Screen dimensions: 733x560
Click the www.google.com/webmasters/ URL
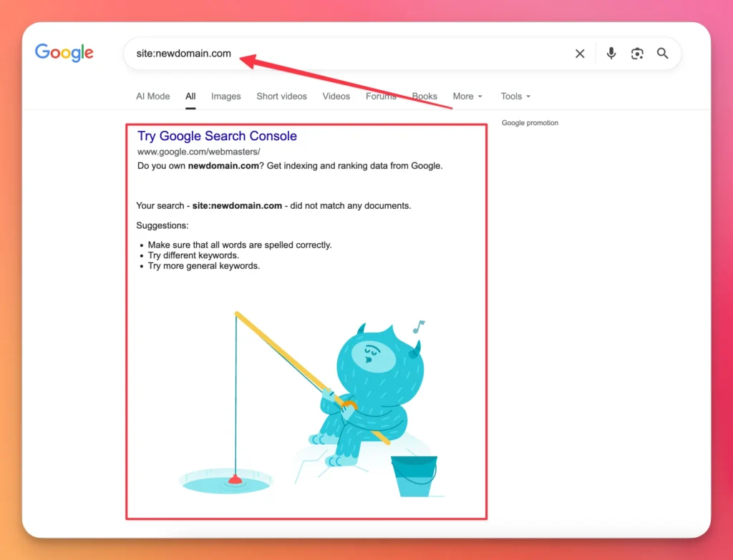pos(199,152)
